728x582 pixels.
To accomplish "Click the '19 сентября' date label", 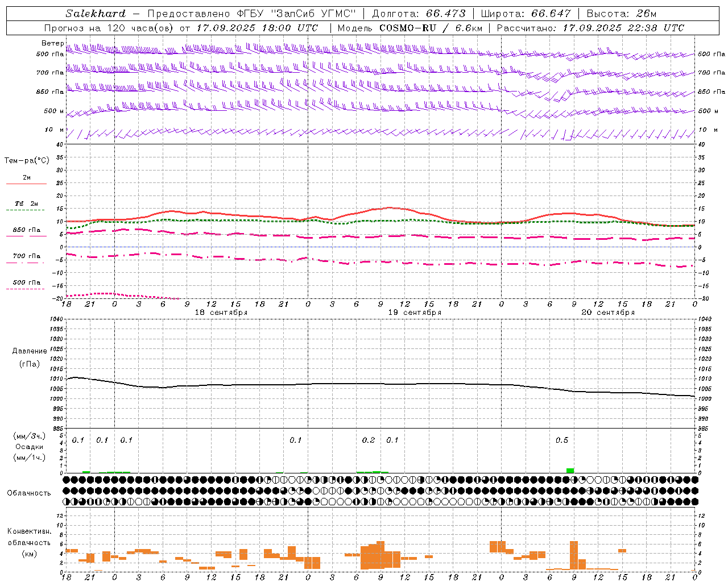I will click(x=415, y=313).
